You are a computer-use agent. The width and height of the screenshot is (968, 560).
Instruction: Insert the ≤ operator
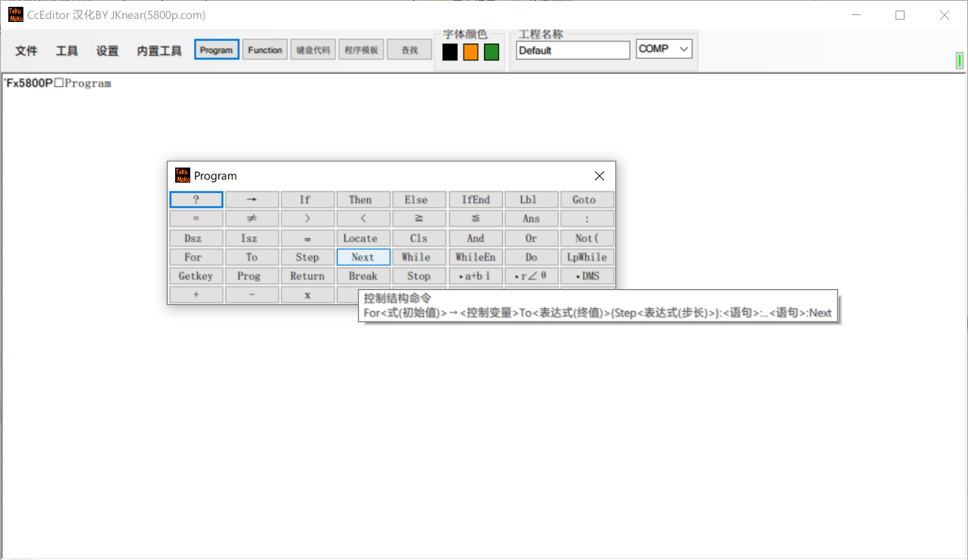click(x=476, y=219)
